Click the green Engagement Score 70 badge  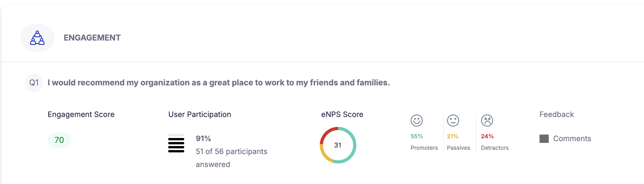[59, 140]
